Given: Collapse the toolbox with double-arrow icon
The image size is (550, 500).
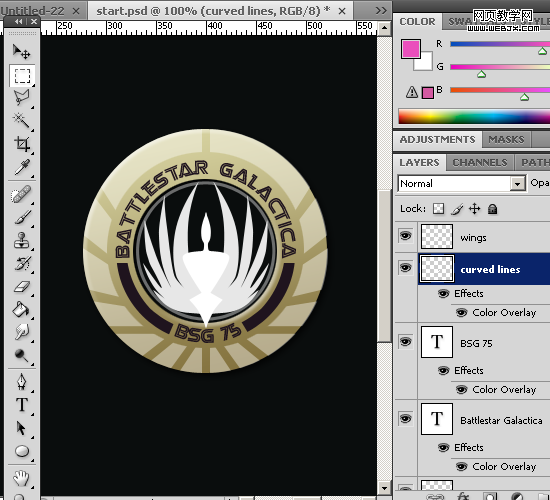Looking at the screenshot, I should pyautogui.click(x=18, y=22).
